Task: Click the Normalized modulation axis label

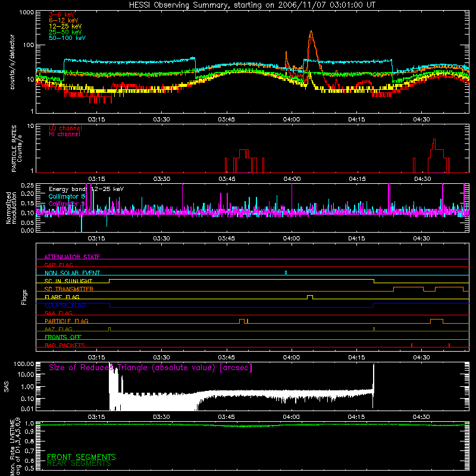Action: 11,208
